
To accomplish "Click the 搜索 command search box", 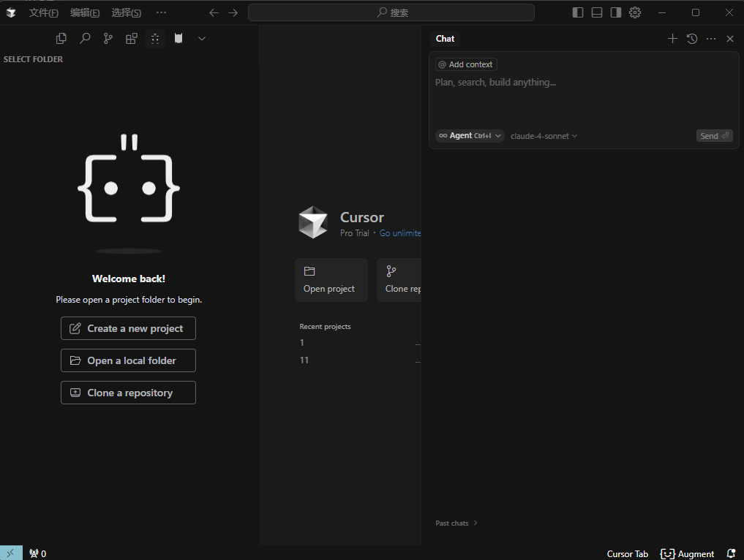I will pyautogui.click(x=391, y=13).
